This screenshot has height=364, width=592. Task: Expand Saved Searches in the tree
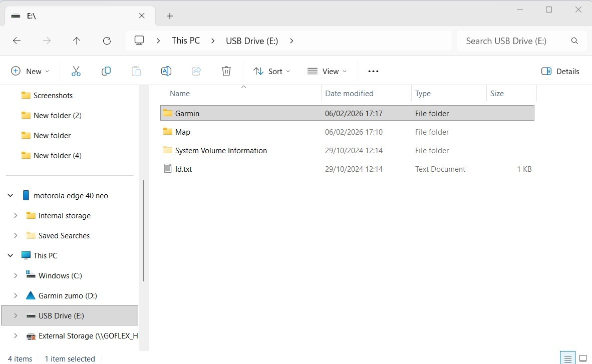click(x=16, y=236)
